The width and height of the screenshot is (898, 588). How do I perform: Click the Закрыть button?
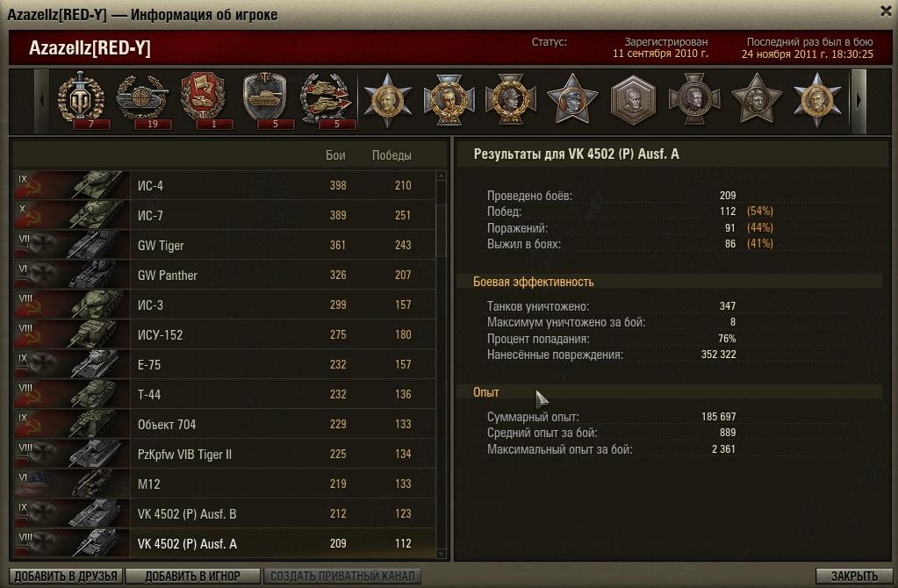(x=854, y=576)
